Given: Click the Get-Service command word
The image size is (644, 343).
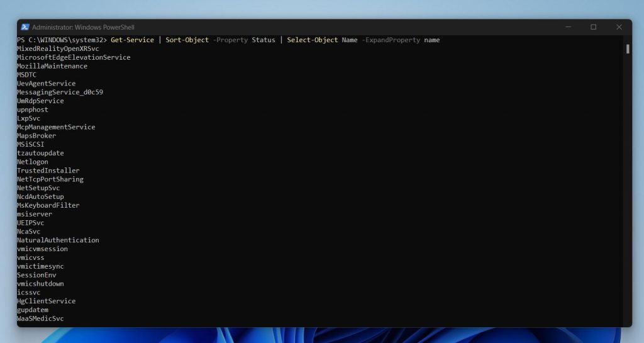Looking at the screenshot, I should pos(132,40).
